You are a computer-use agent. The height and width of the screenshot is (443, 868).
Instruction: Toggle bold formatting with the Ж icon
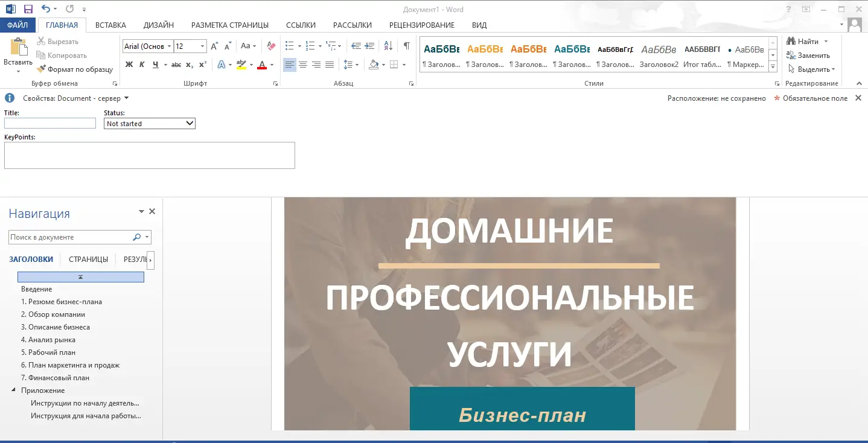[129, 63]
